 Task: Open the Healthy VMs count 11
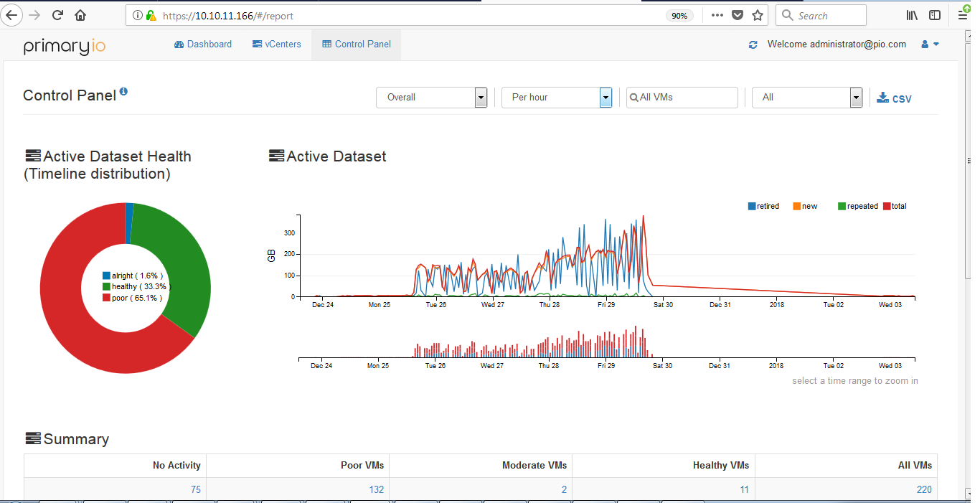pyautogui.click(x=745, y=489)
